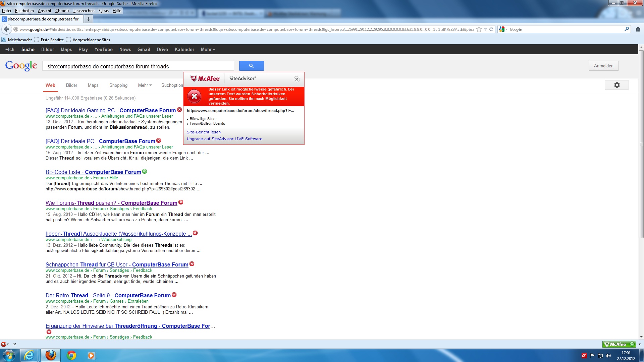Viewport: 644px width, 362px height.
Task: Expand the Mehr dropdown under the search tabs
Action: coord(145,85)
